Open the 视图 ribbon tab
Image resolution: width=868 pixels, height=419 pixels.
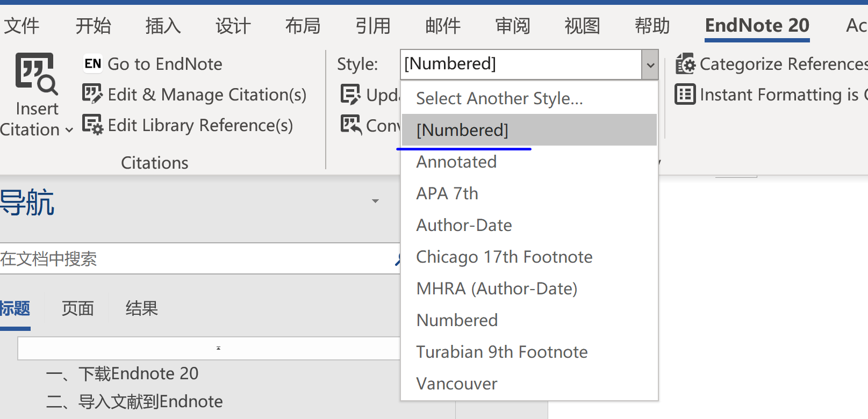pos(582,25)
